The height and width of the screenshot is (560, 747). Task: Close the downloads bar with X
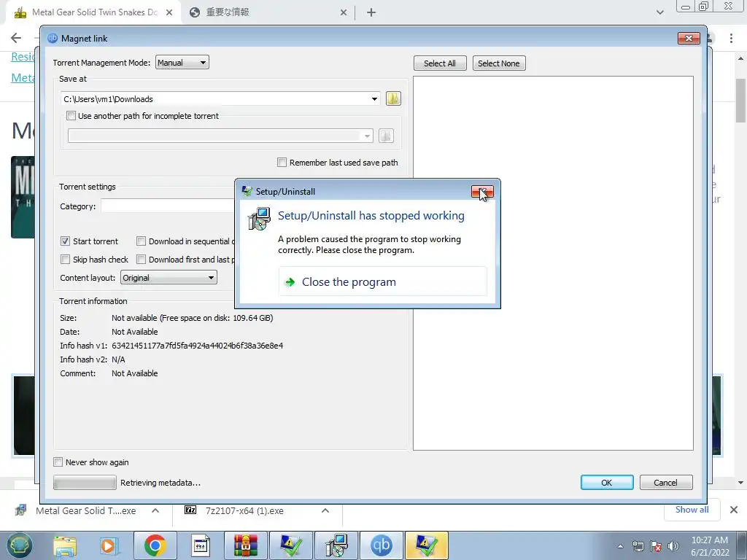coord(734,510)
